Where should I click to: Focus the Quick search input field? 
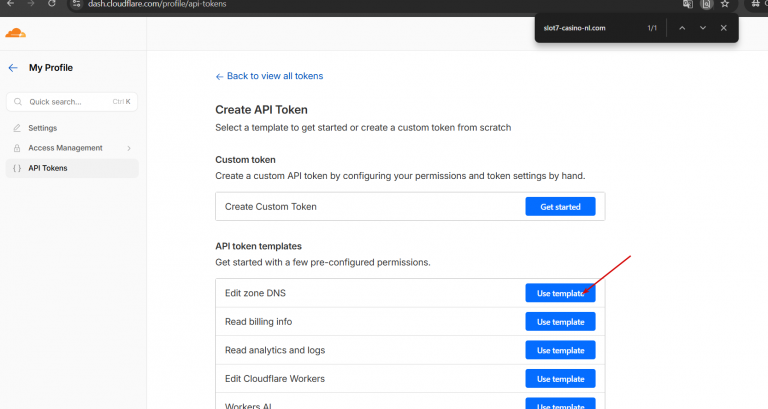72,102
